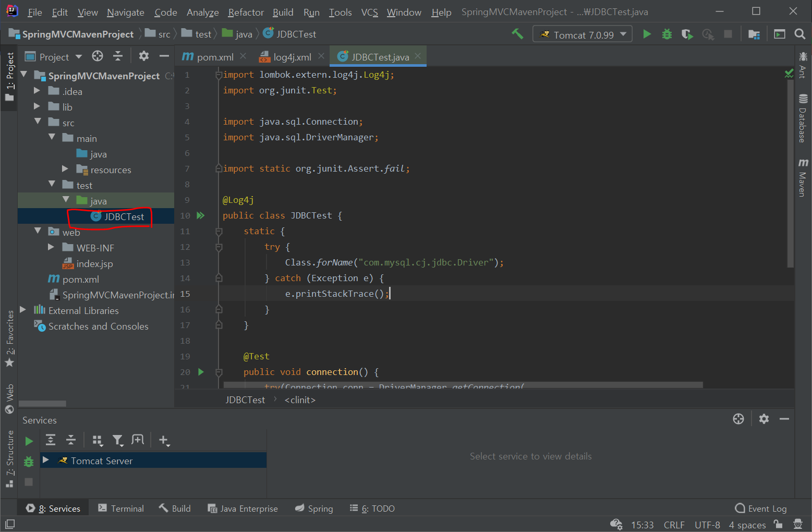Hide the Services tool window
This screenshot has width=812, height=532.
pyautogui.click(x=784, y=419)
